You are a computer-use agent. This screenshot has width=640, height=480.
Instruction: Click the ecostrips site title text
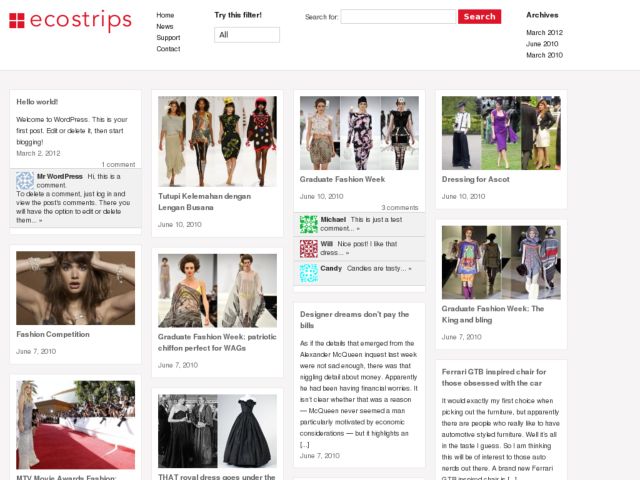click(81, 20)
